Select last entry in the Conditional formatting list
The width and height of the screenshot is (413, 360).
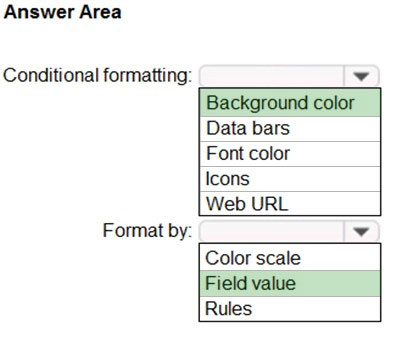pyautogui.click(x=290, y=203)
